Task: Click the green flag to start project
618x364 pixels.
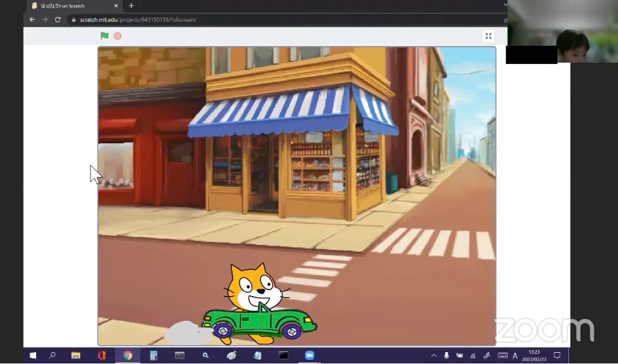Action: [104, 36]
